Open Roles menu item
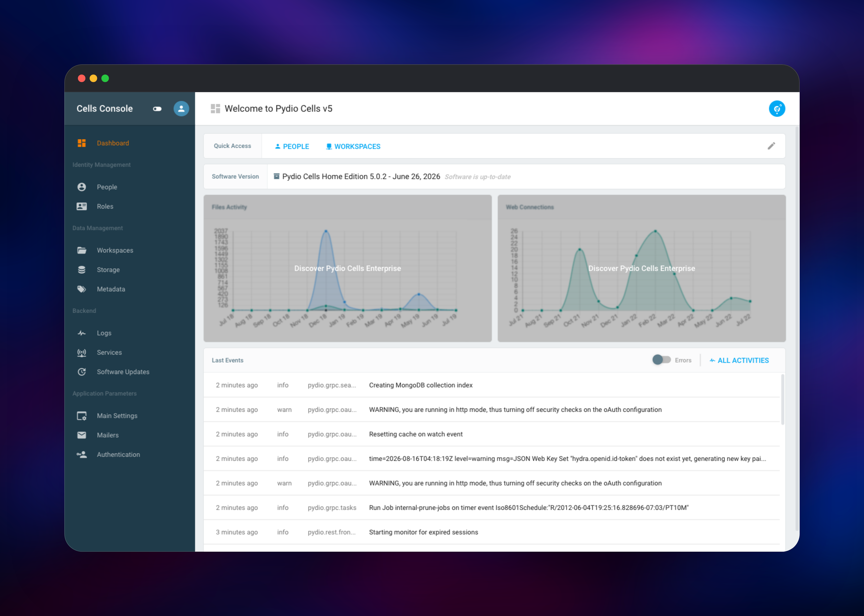The width and height of the screenshot is (864, 616). [x=130, y=206]
